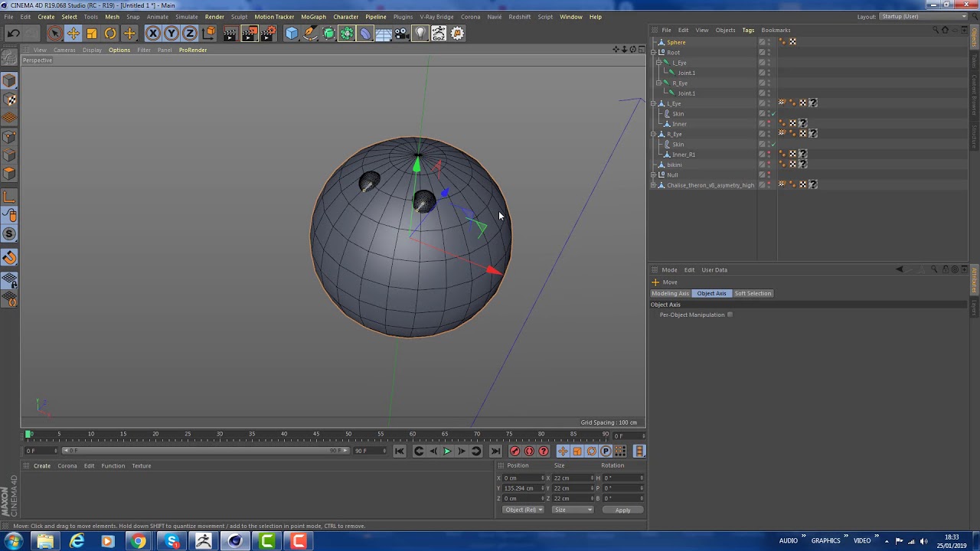Viewport: 980px width, 551px height.
Task: Expand the Null object
Action: click(x=654, y=174)
